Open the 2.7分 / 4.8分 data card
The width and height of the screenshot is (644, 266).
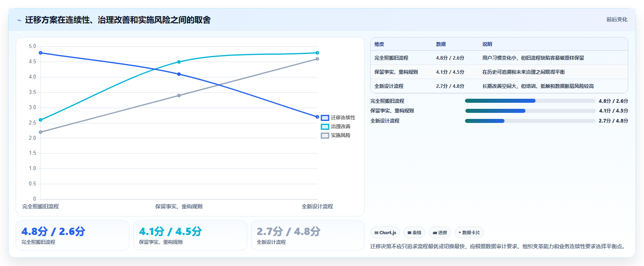pyautogui.click(x=308, y=235)
